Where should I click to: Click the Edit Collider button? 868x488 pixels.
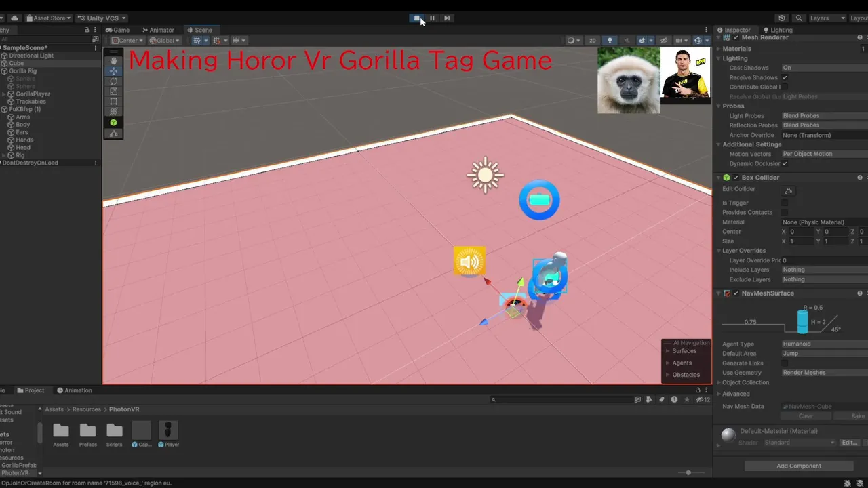point(789,190)
